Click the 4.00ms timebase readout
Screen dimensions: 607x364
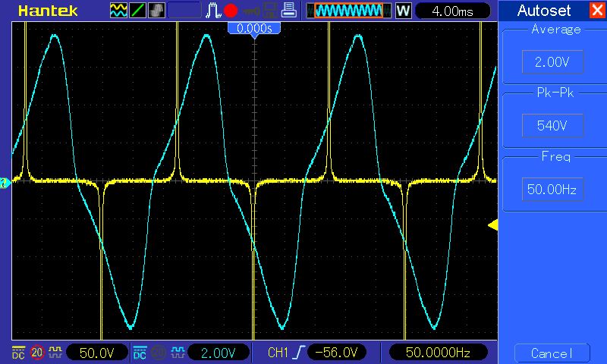pyautogui.click(x=452, y=11)
